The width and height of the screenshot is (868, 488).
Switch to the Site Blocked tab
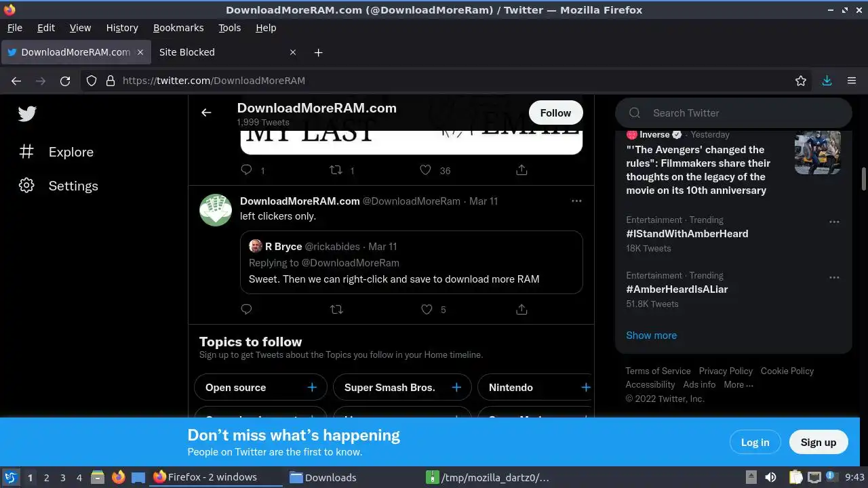coord(227,52)
